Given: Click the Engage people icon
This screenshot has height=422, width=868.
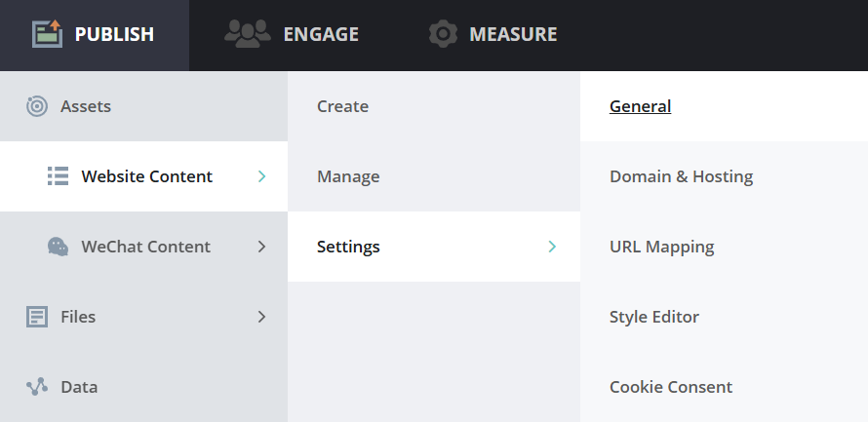Looking at the screenshot, I should pos(247,34).
